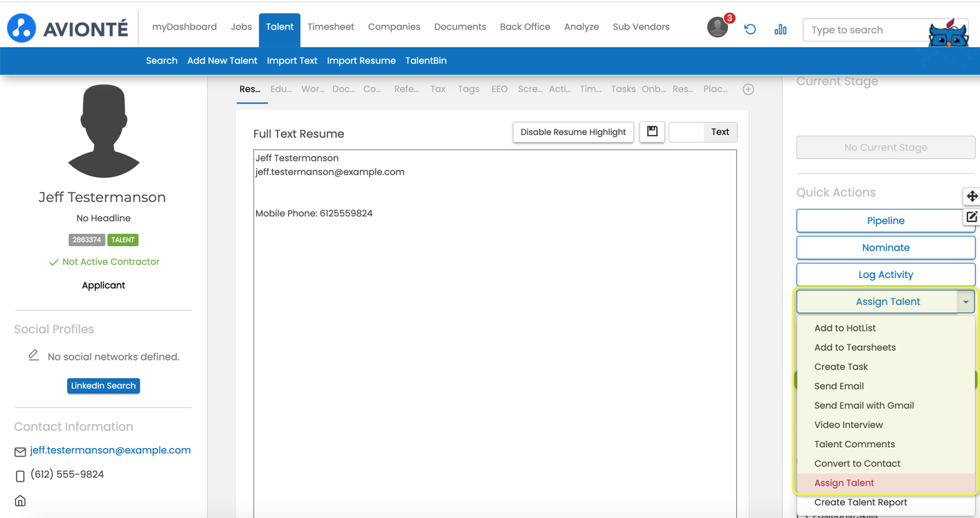
Task: Click the move arrows icon by Quick Actions
Action: pyautogui.click(x=972, y=196)
